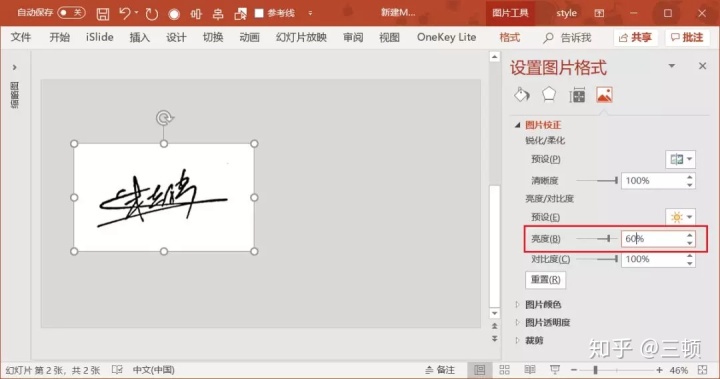Expand the slide thumbnail pane chevron

(15, 68)
